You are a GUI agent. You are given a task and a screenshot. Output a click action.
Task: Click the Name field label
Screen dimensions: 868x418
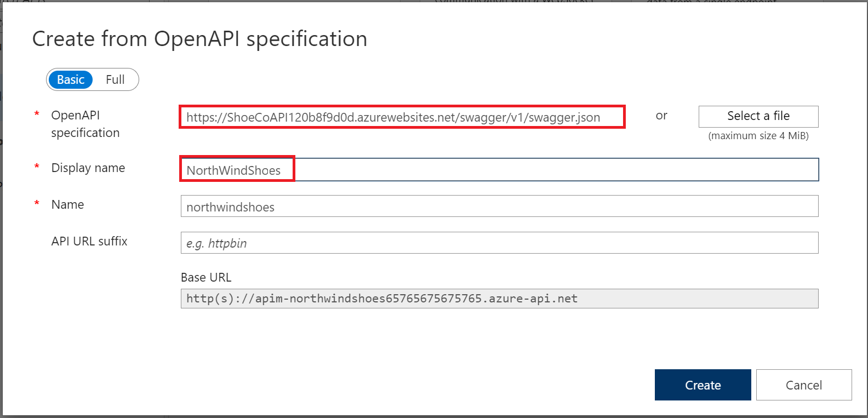pos(67,204)
